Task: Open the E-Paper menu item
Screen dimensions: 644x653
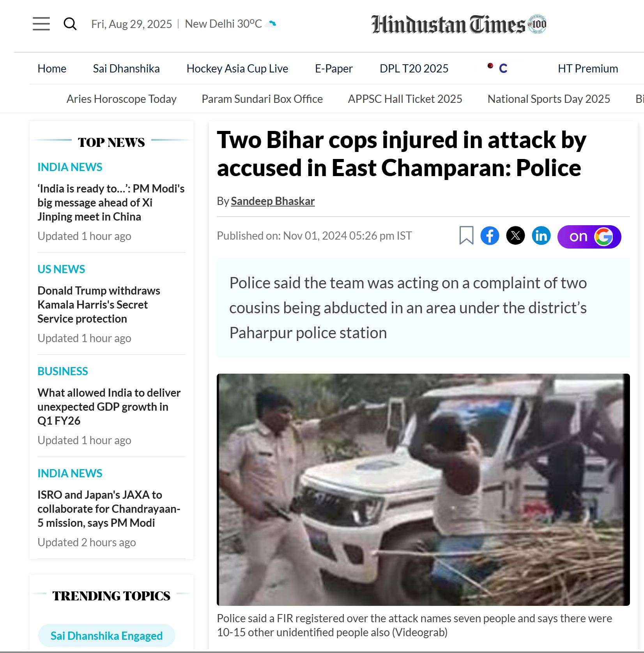Action: pyautogui.click(x=334, y=69)
